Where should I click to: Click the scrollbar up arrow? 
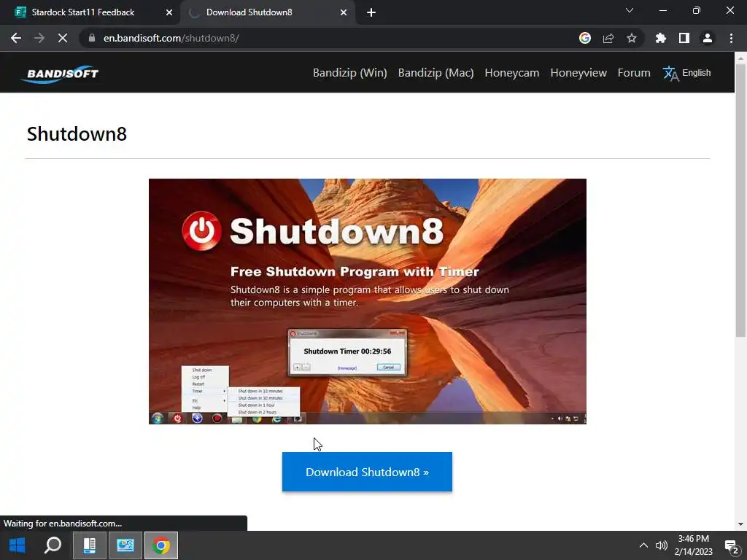pos(740,58)
